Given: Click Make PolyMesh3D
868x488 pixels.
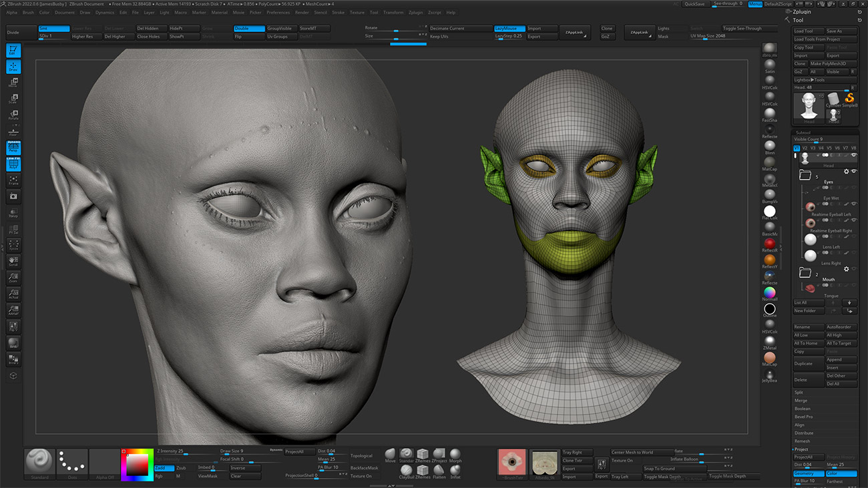Looking at the screenshot, I should [833, 63].
